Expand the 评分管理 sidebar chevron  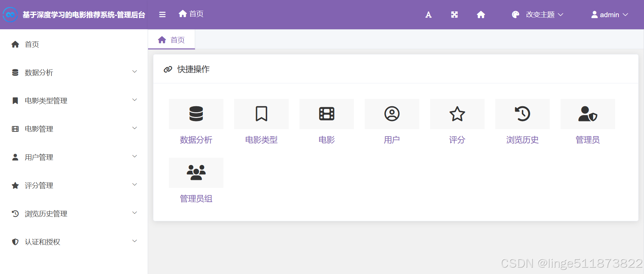(x=135, y=185)
